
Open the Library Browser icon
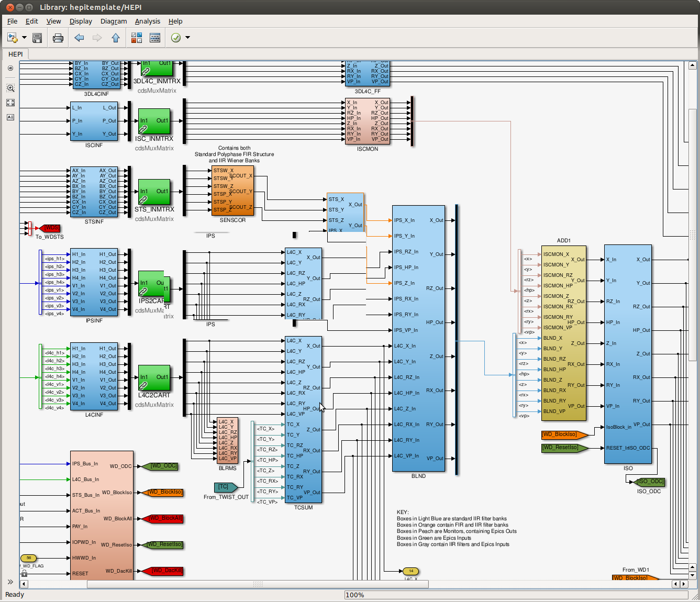[137, 38]
